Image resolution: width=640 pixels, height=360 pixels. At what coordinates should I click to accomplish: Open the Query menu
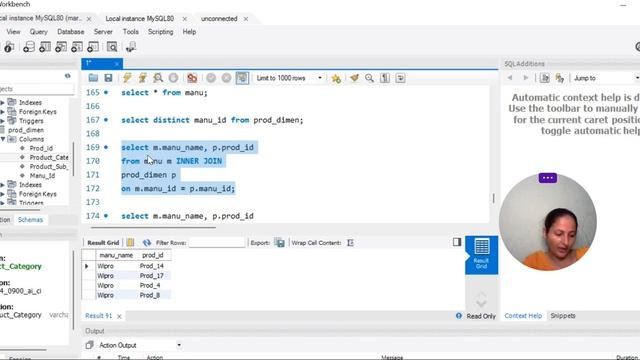point(38,32)
